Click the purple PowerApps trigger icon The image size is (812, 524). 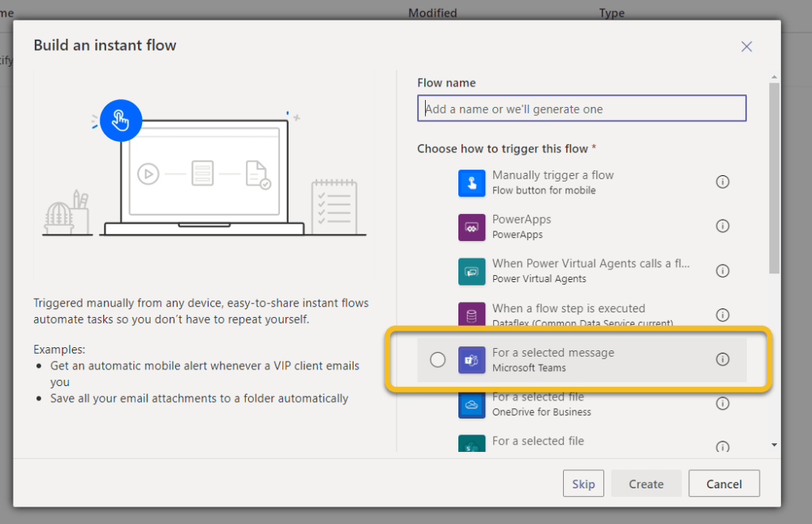click(471, 227)
